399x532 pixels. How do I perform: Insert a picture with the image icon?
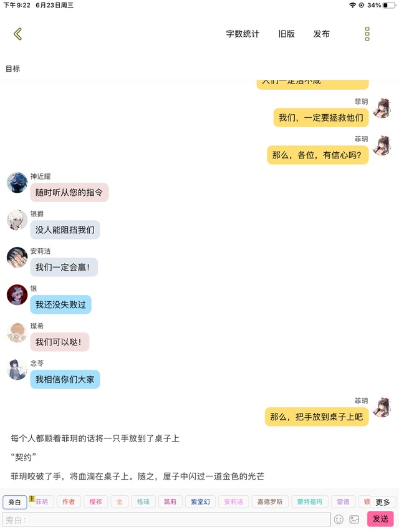tap(354, 520)
